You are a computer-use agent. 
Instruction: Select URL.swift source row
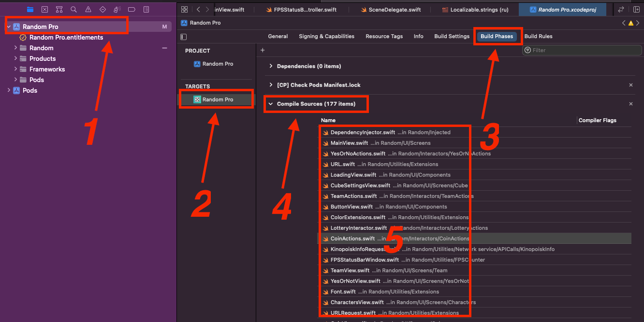(474, 164)
